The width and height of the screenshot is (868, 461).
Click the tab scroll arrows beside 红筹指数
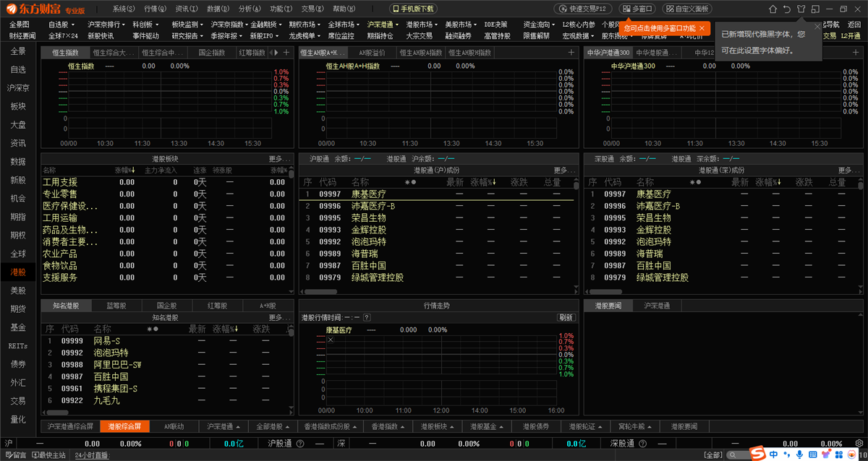coord(273,53)
